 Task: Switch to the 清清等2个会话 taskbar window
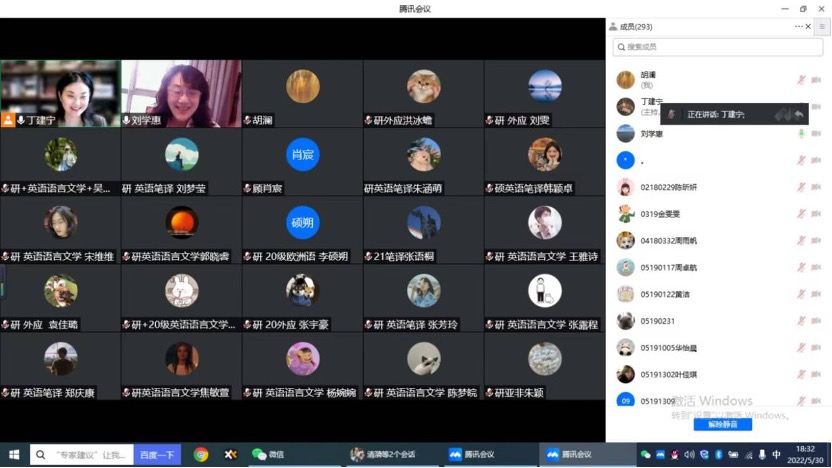[390, 454]
